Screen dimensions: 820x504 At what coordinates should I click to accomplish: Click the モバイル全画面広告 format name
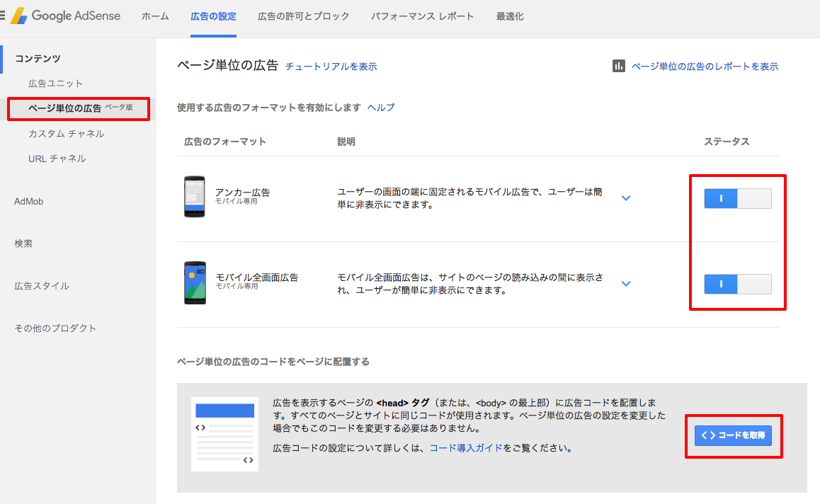(257, 277)
